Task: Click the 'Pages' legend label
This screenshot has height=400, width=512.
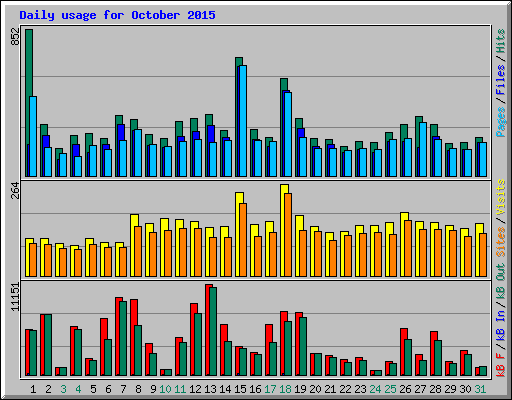Action: click(x=501, y=122)
